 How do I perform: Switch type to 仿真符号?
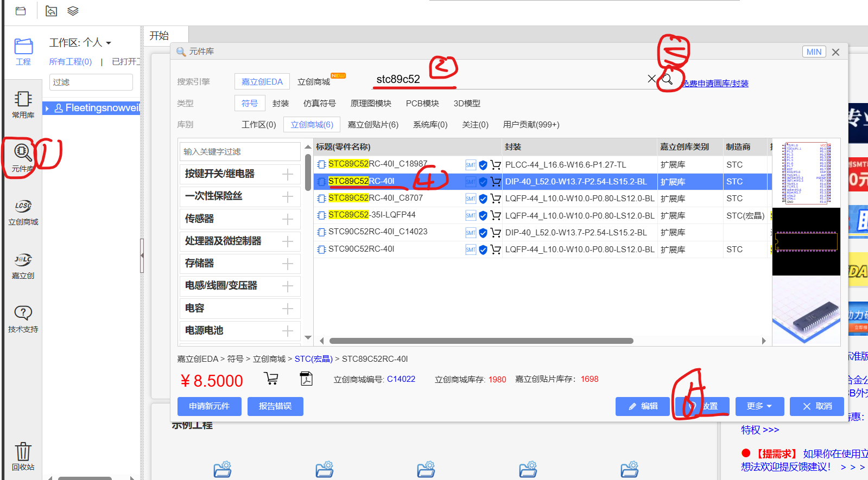[320, 104]
